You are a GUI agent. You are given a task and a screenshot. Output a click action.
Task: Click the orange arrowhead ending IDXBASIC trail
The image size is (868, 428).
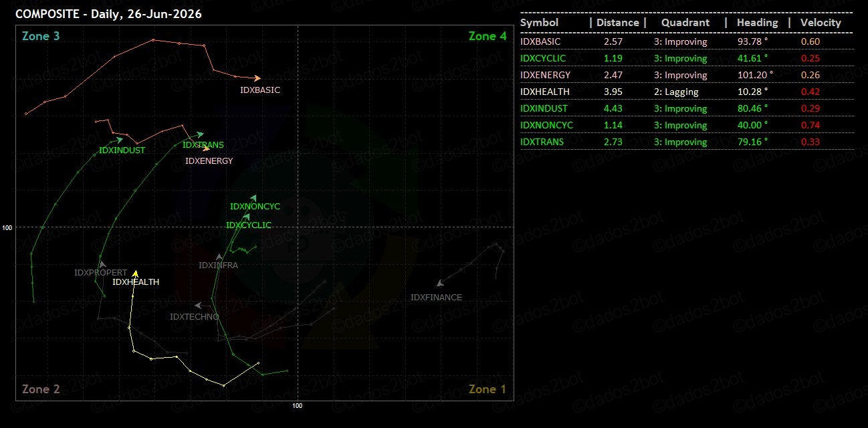[257, 78]
